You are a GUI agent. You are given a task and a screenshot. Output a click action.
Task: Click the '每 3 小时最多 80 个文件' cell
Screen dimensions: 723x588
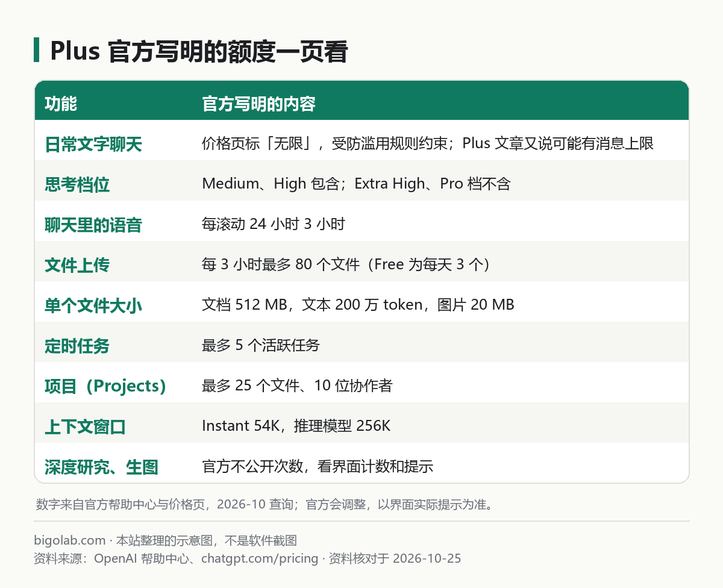click(347, 264)
